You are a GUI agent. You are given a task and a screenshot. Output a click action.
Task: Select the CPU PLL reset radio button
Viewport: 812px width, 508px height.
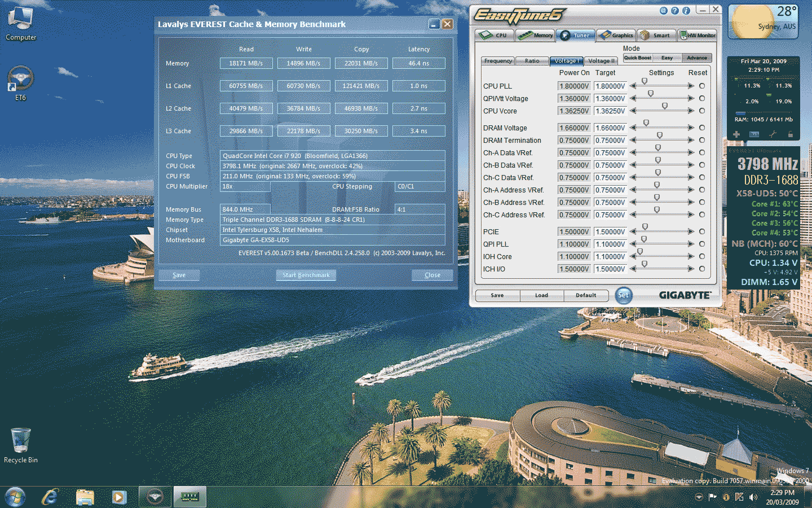[x=702, y=86]
